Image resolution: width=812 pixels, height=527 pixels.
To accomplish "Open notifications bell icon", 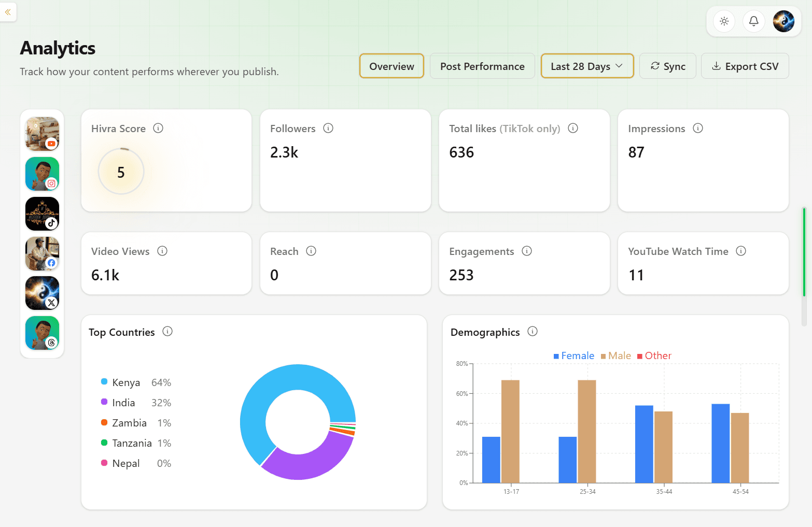I will (754, 21).
